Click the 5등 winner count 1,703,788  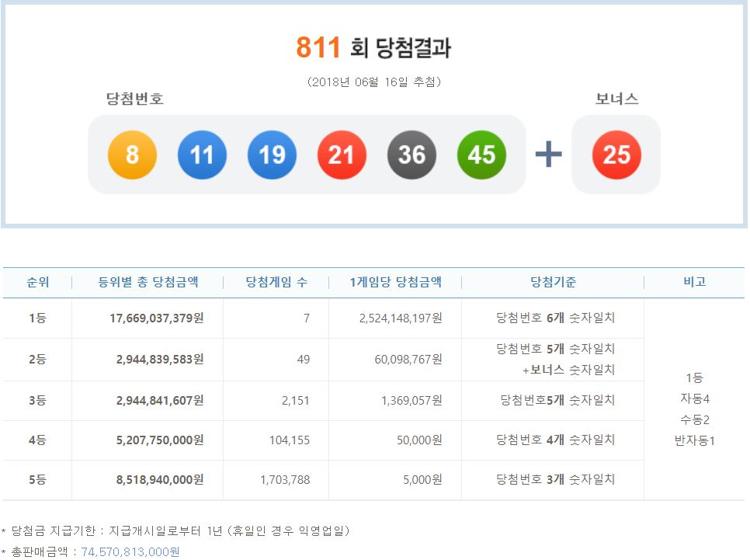pyautogui.click(x=285, y=480)
